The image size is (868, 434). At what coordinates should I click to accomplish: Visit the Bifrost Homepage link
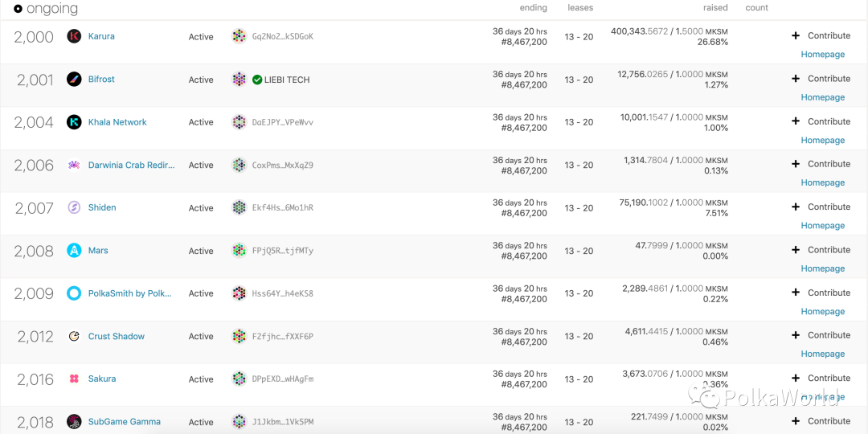point(823,97)
